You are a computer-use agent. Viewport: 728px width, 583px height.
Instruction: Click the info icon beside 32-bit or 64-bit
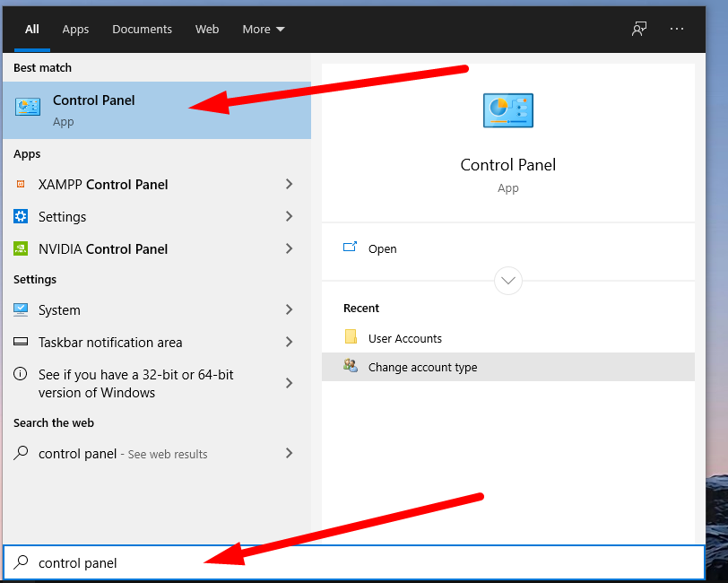pyautogui.click(x=20, y=374)
